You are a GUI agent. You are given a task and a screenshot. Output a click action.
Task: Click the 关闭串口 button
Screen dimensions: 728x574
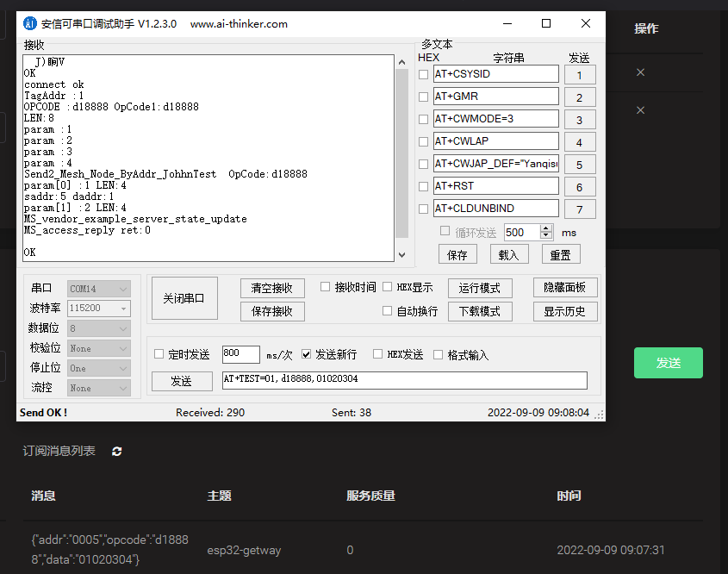pyautogui.click(x=184, y=298)
